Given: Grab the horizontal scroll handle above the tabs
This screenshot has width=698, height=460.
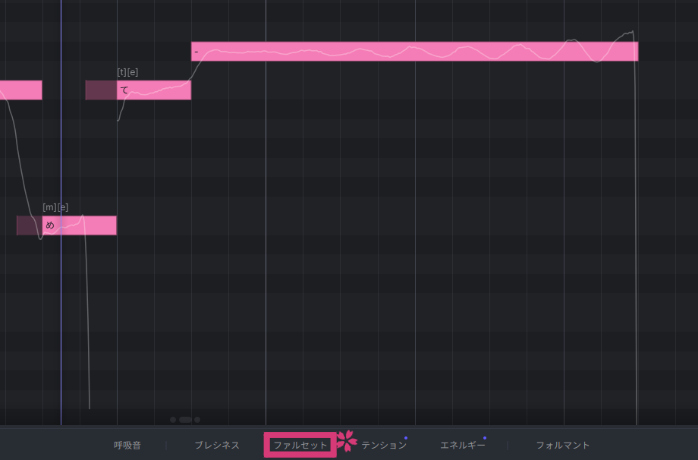Looking at the screenshot, I should click(185, 420).
